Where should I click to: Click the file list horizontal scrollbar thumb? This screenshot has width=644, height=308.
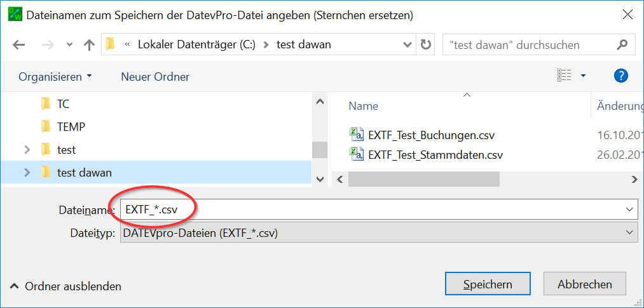[x=424, y=179]
